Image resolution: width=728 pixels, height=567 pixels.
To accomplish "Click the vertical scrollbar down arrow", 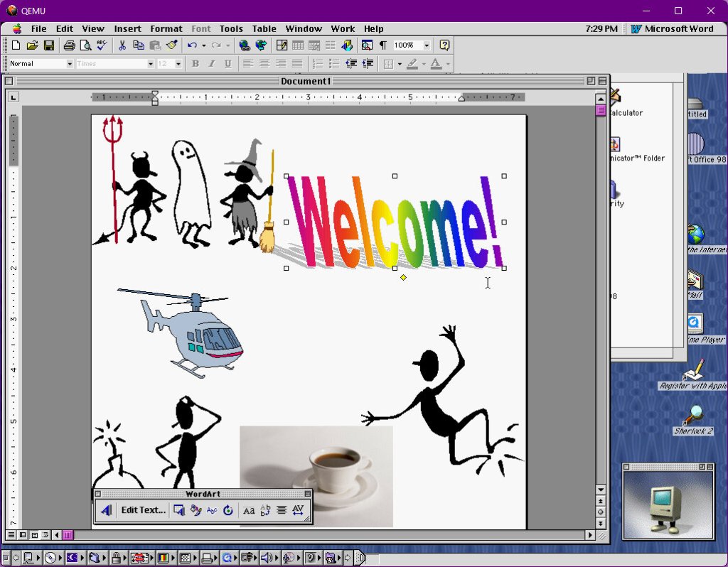I will pos(601,490).
